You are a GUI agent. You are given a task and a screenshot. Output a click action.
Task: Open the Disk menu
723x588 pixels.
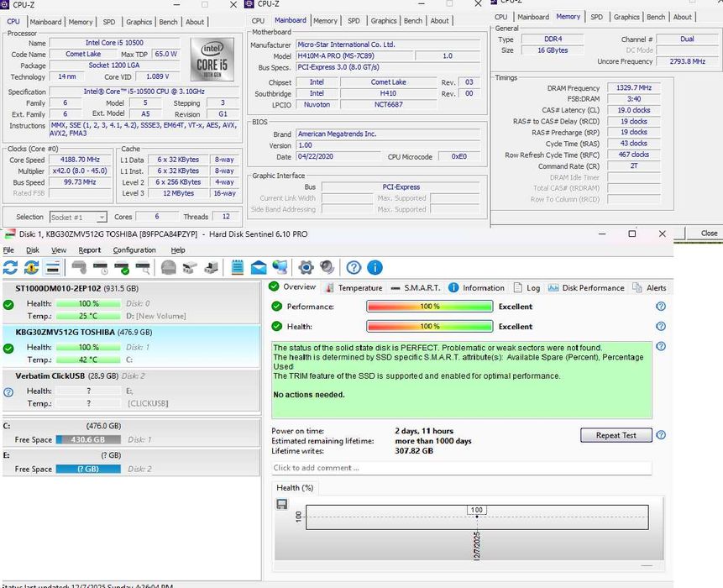32,250
